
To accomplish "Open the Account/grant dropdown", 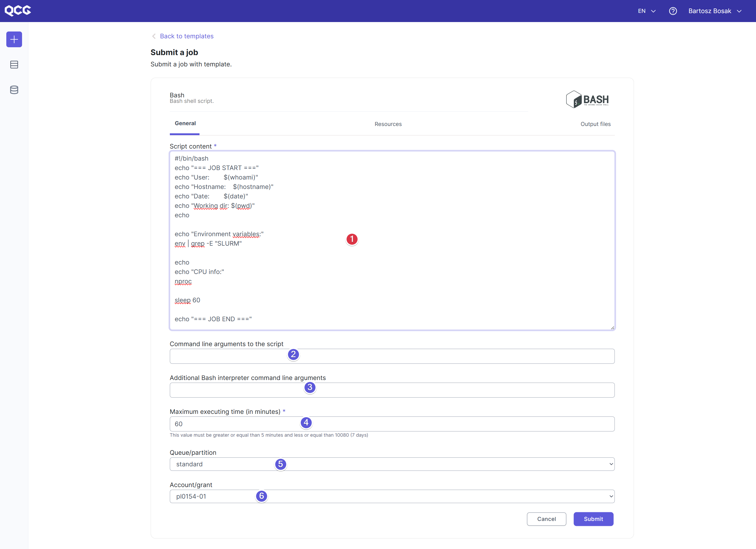I will [x=392, y=496].
